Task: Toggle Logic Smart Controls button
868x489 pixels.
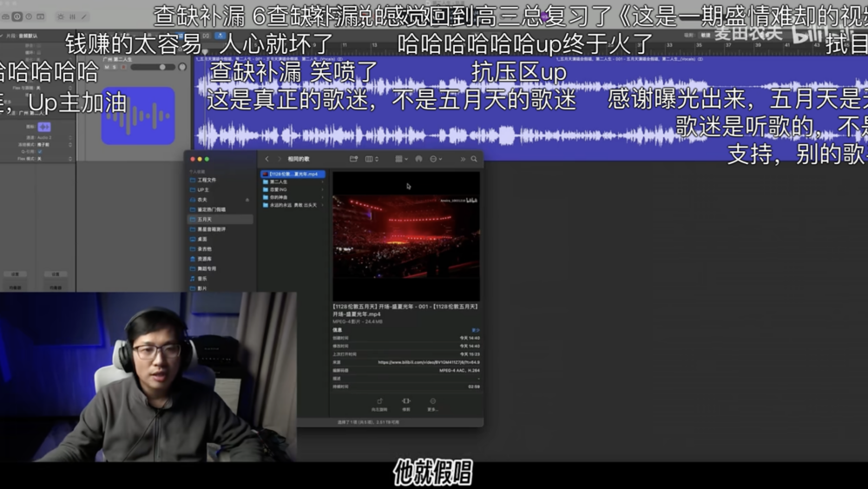Action: (x=61, y=17)
